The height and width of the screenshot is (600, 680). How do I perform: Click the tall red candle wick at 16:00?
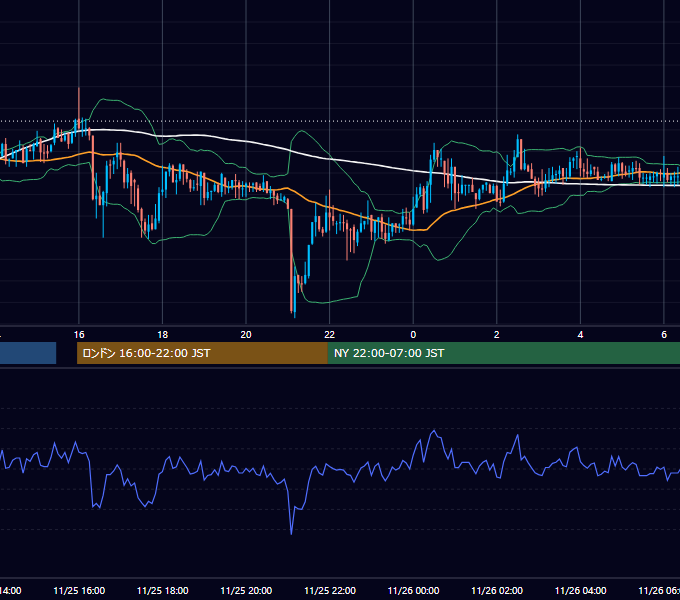point(79,102)
